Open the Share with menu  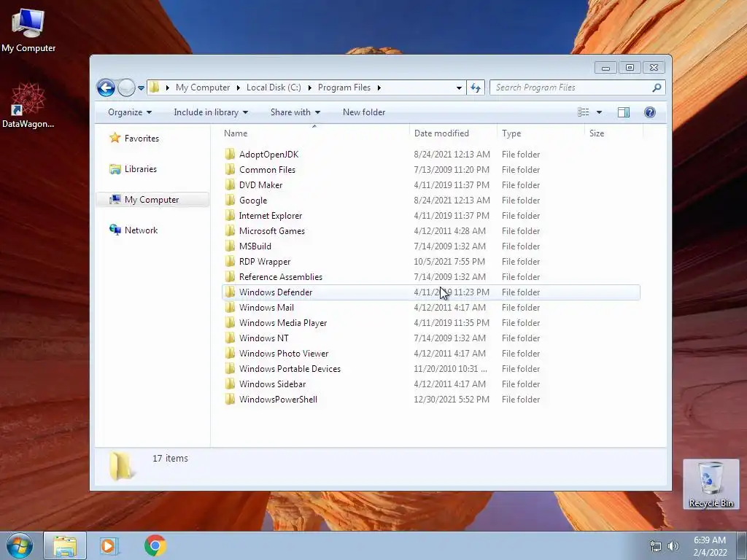(x=295, y=112)
